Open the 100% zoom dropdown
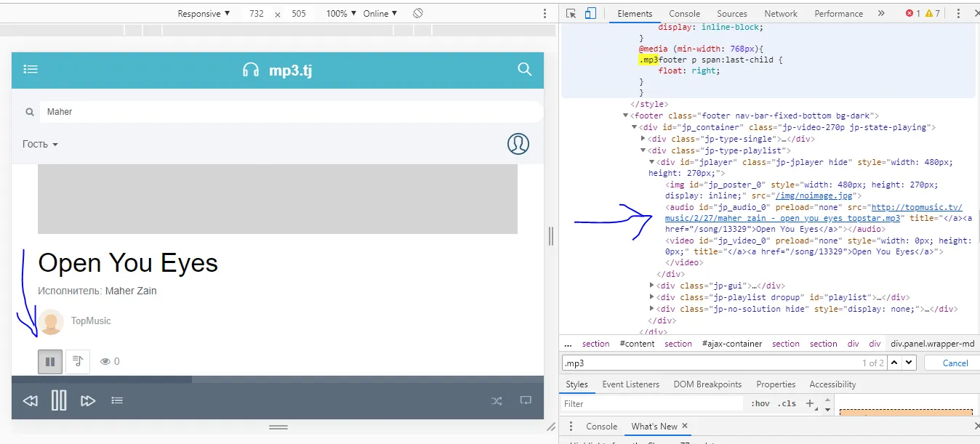980x444 pixels. point(341,14)
